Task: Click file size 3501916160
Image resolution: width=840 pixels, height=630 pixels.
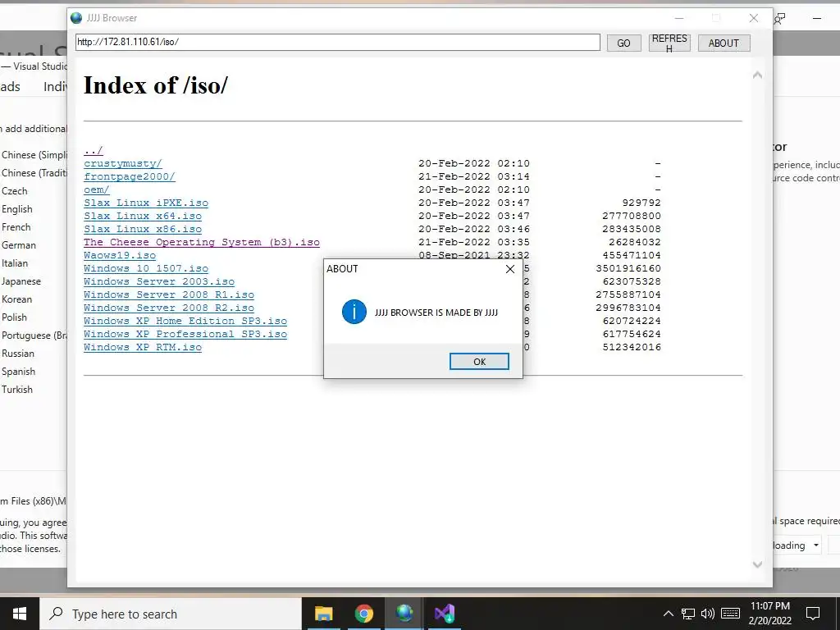Action: pos(628,268)
